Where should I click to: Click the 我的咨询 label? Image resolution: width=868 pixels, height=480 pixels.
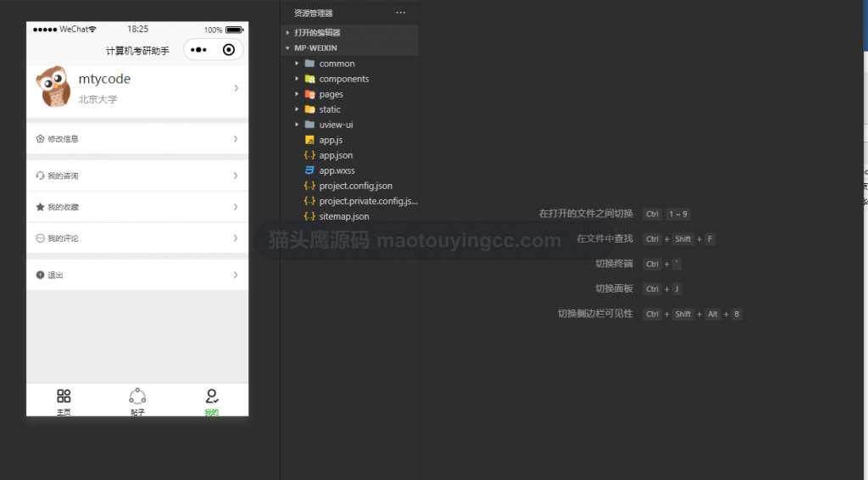63,176
